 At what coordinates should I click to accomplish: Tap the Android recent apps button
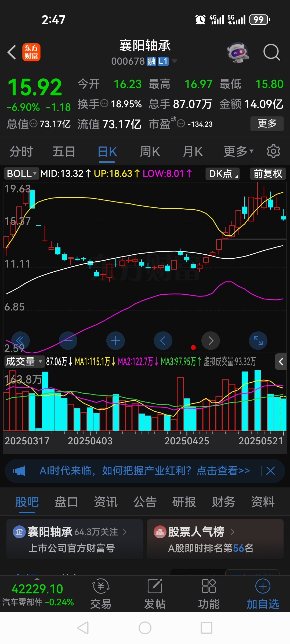coord(206,628)
